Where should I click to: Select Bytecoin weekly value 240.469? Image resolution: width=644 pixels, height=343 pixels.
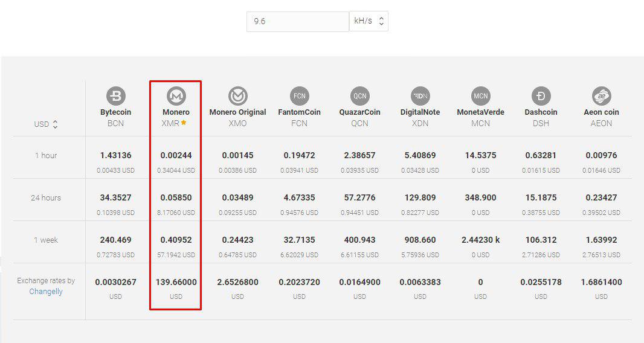pos(116,240)
